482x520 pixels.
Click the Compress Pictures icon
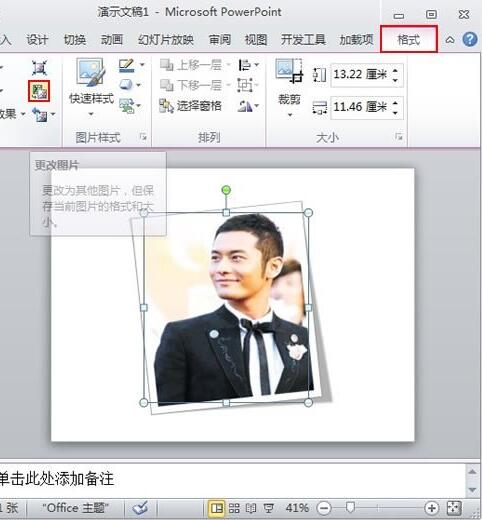click(39, 68)
